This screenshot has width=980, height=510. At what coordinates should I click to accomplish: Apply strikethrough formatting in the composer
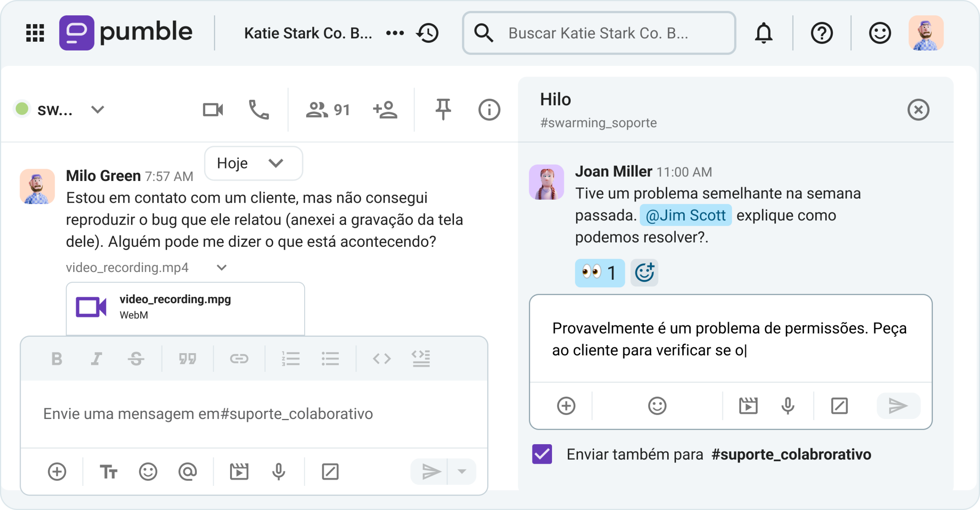pos(137,358)
